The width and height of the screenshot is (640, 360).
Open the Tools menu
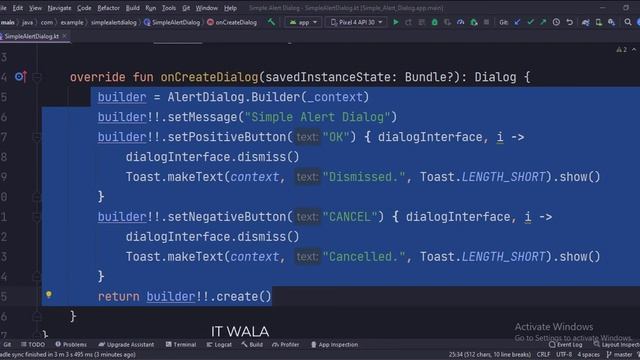pyautogui.click(x=169, y=8)
